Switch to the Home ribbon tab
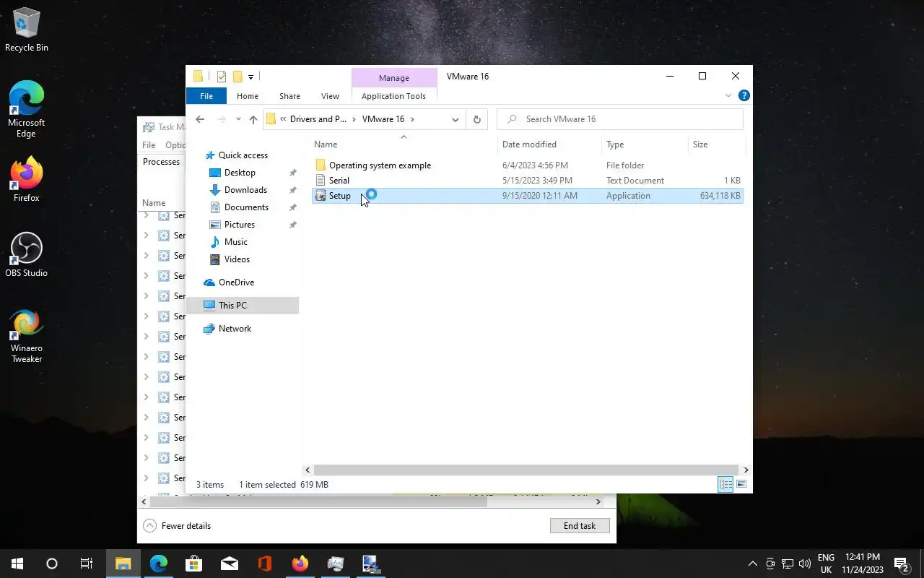Viewport: 924px width, 578px height. pyautogui.click(x=248, y=96)
